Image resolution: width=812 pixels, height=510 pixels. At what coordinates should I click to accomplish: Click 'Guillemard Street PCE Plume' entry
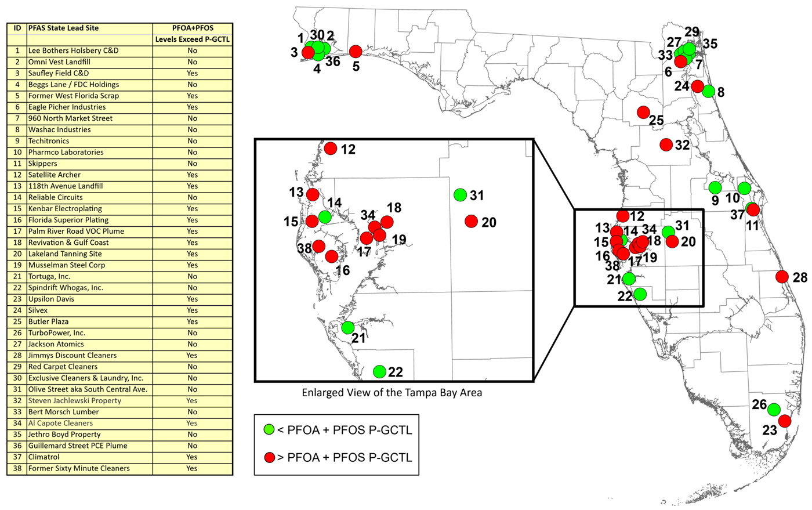pyautogui.click(x=78, y=446)
